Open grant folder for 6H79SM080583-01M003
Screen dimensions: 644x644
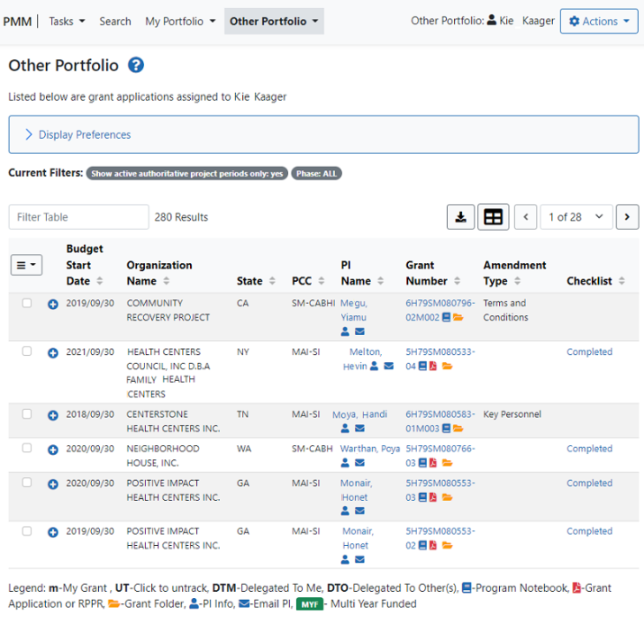(x=458, y=429)
